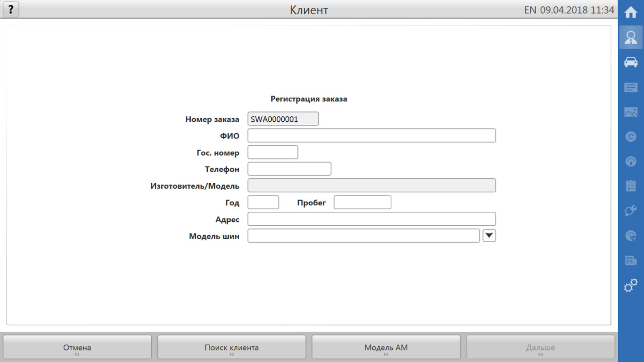The image size is (644, 362).
Task: Click the Изготовитель/Модель field
Action: (372, 186)
